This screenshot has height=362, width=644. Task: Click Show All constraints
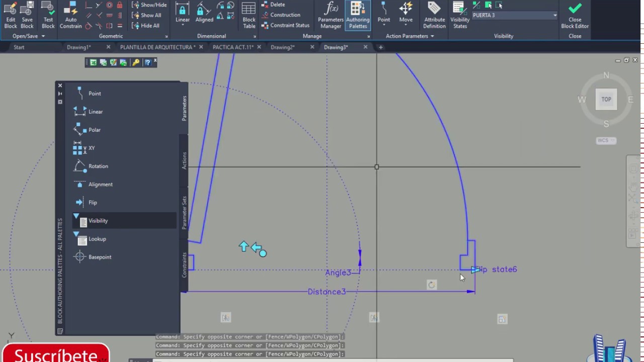pos(146,15)
